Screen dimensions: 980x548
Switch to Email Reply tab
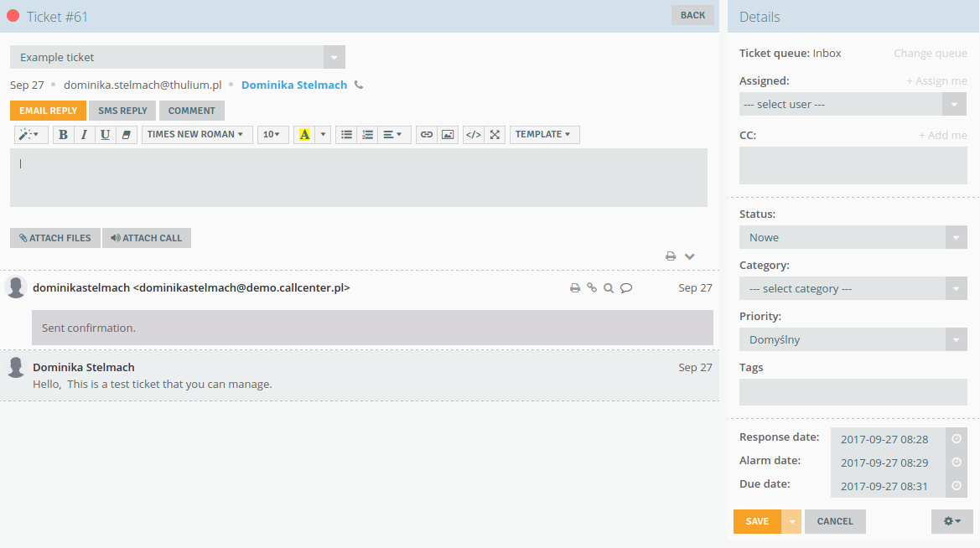point(48,111)
